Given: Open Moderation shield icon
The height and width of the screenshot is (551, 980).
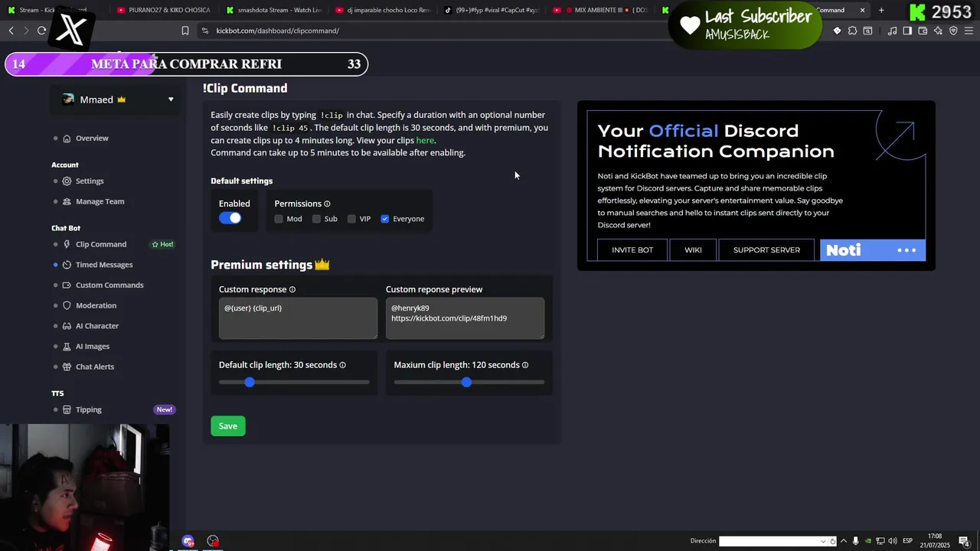Looking at the screenshot, I should [67, 306].
